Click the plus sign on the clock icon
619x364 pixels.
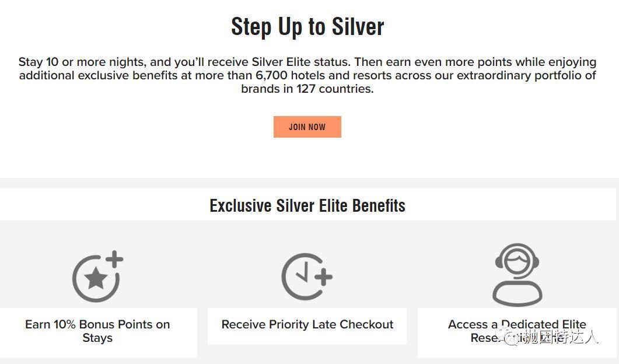[x=323, y=278]
